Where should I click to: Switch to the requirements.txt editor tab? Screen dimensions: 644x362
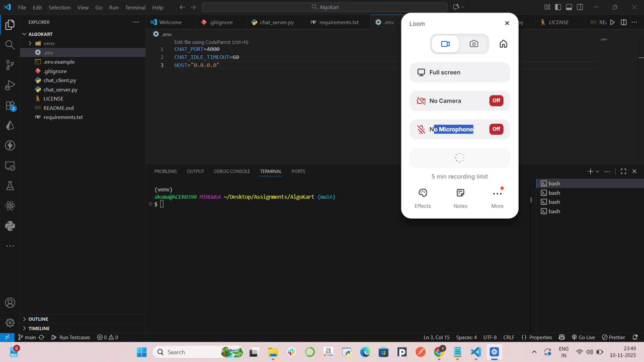pyautogui.click(x=339, y=22)
